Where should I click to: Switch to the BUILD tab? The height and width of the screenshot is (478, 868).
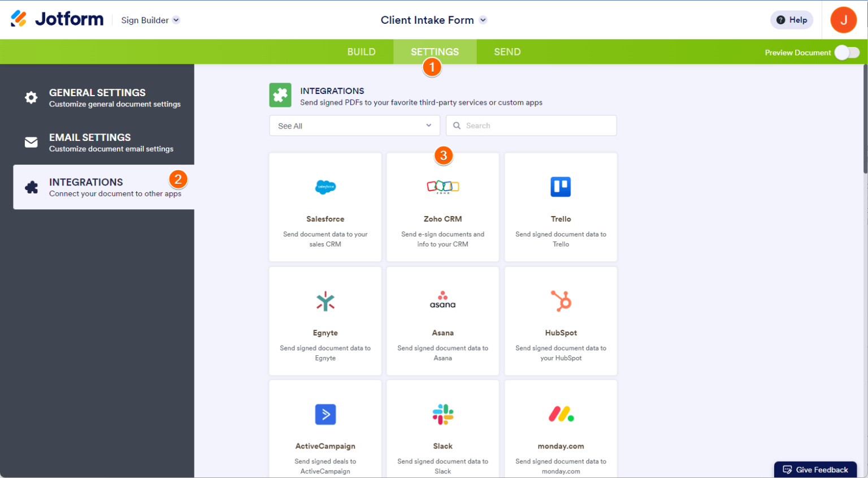pyautogui.click(x=361, y=51)
